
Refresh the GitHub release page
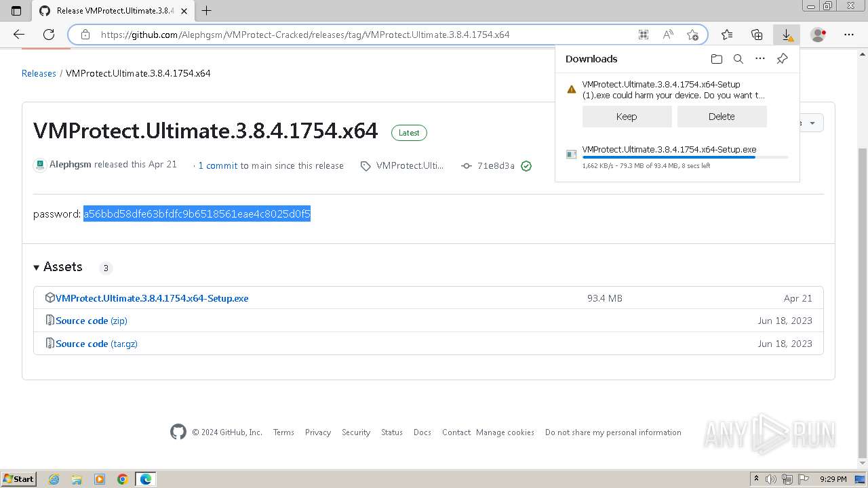point(49,35)
